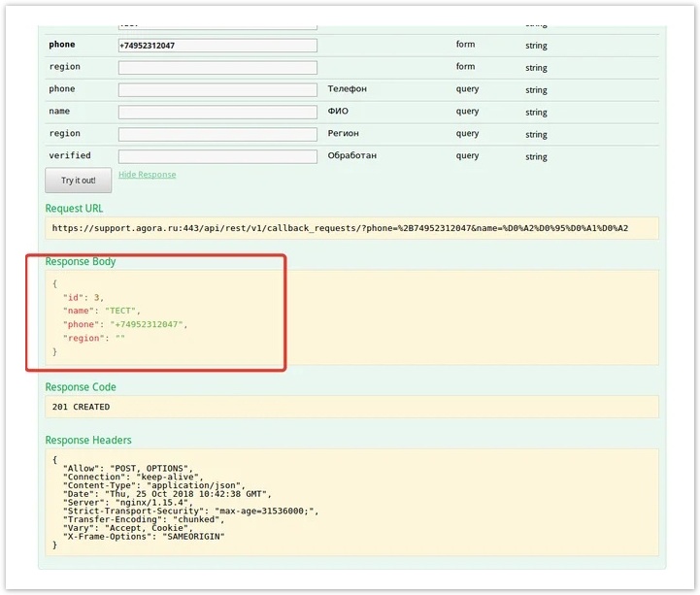Click the Hide Response link
Screen dimensions: 700x595
(147, 175)
